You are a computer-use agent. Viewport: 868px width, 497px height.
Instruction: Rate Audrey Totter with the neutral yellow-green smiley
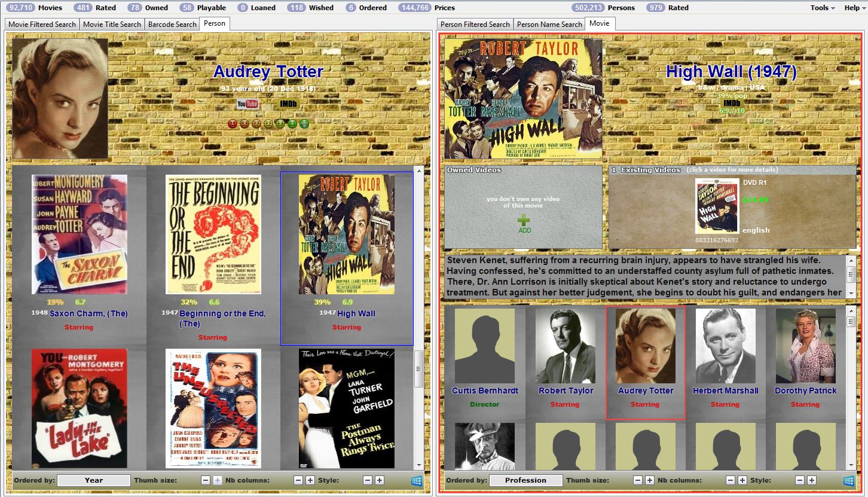268,124
